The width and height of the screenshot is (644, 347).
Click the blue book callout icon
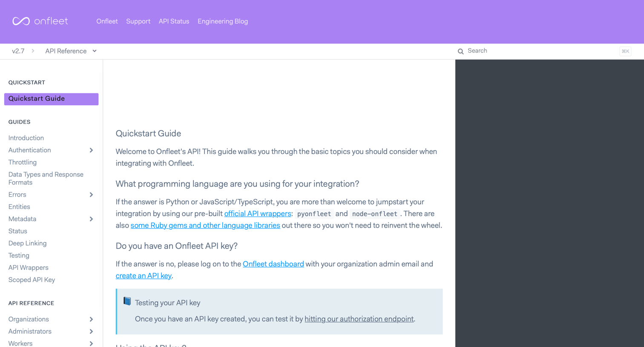127,301
